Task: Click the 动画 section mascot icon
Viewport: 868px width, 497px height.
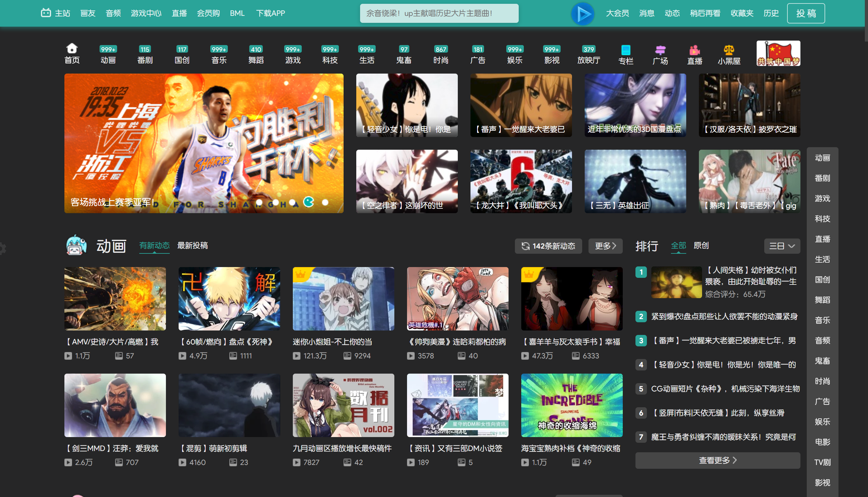Action: (x=76, y=245)
